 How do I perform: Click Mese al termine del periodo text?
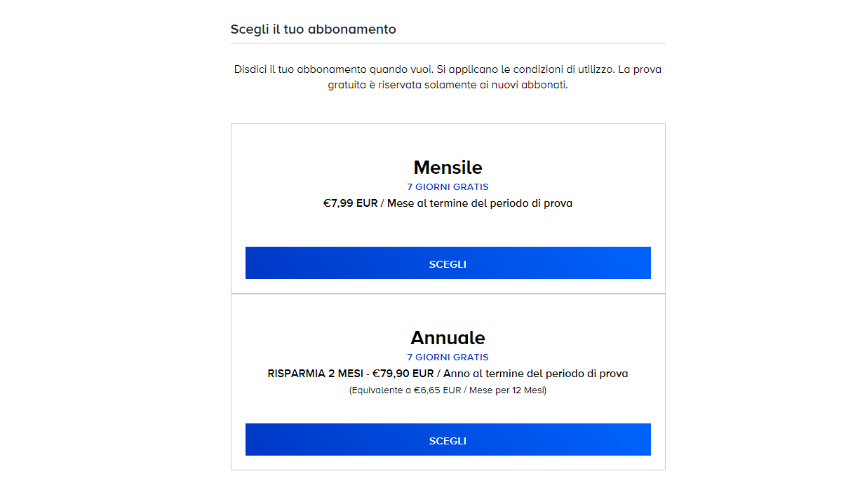point(480,204)
